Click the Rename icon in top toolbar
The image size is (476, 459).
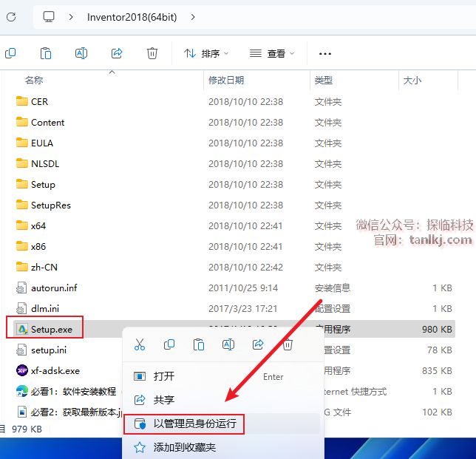(x=81, y=53)
